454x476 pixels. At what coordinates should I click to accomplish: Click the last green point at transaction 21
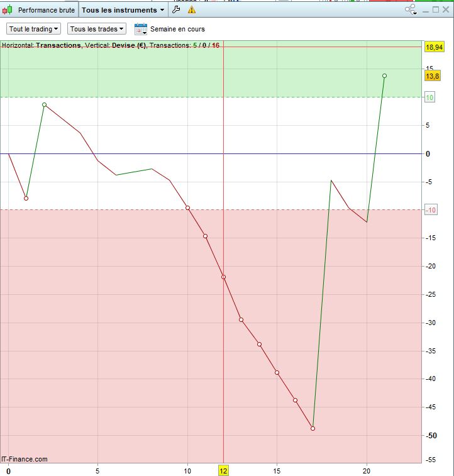[x=384, y=76]
